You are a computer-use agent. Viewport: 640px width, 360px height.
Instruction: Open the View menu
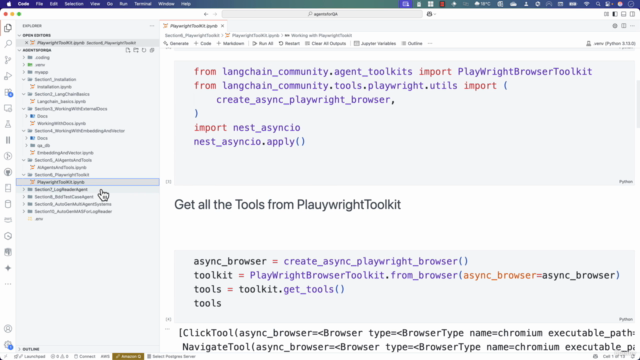[x=95, y=4]
